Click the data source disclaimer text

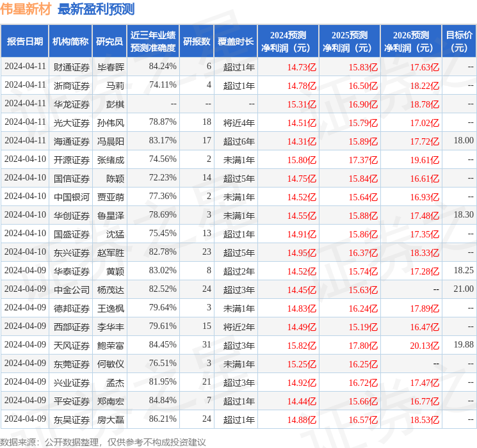click(103, 442)
